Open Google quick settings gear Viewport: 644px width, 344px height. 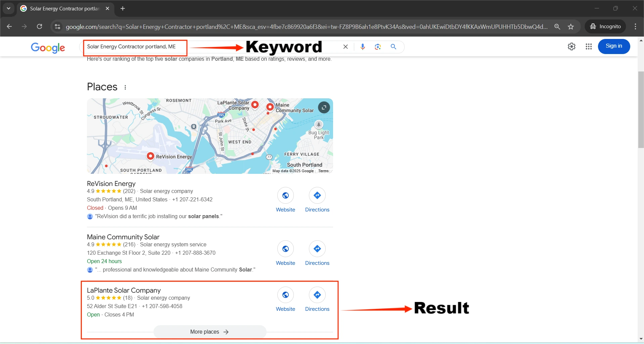point(571,47)
